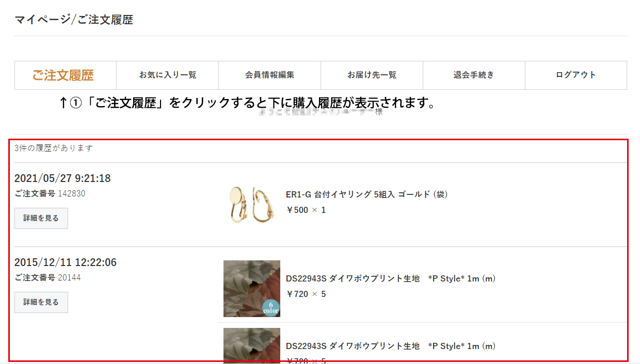Click order number 142830
Screen dimensions: 640x364
click(x=72, y=194)
